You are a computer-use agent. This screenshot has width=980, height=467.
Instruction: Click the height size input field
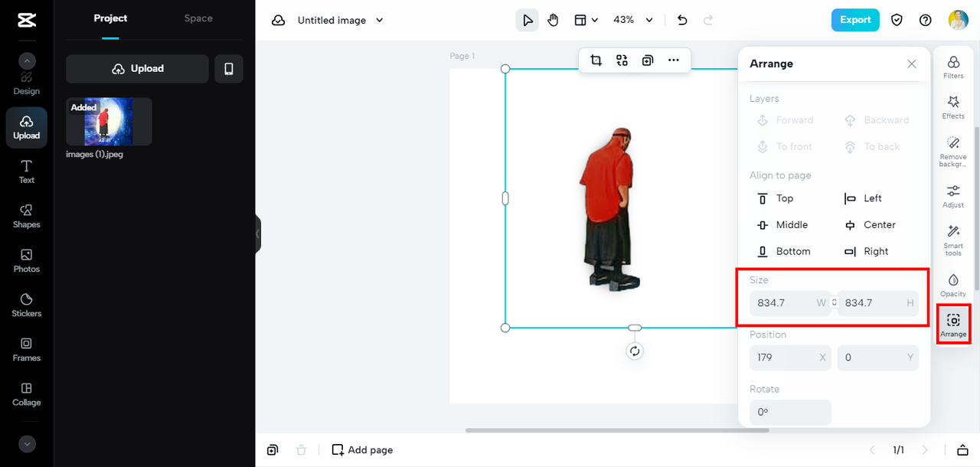(x=877, y=303)
